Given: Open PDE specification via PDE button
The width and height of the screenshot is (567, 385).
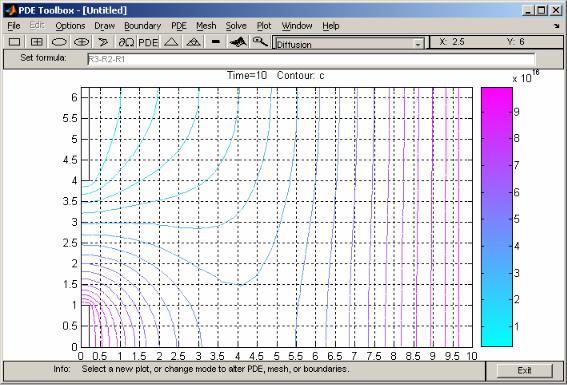Looking at the screenshot, I should [148, 42].
